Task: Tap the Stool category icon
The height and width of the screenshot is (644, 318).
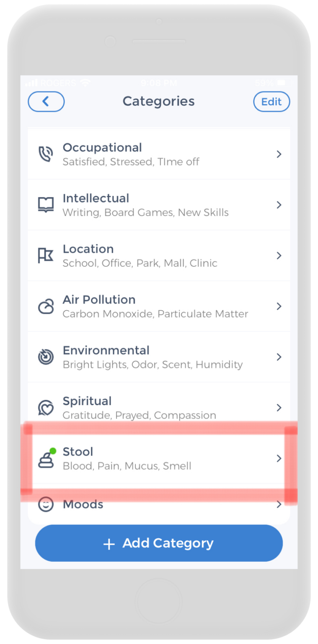Action: click(46, 459)
